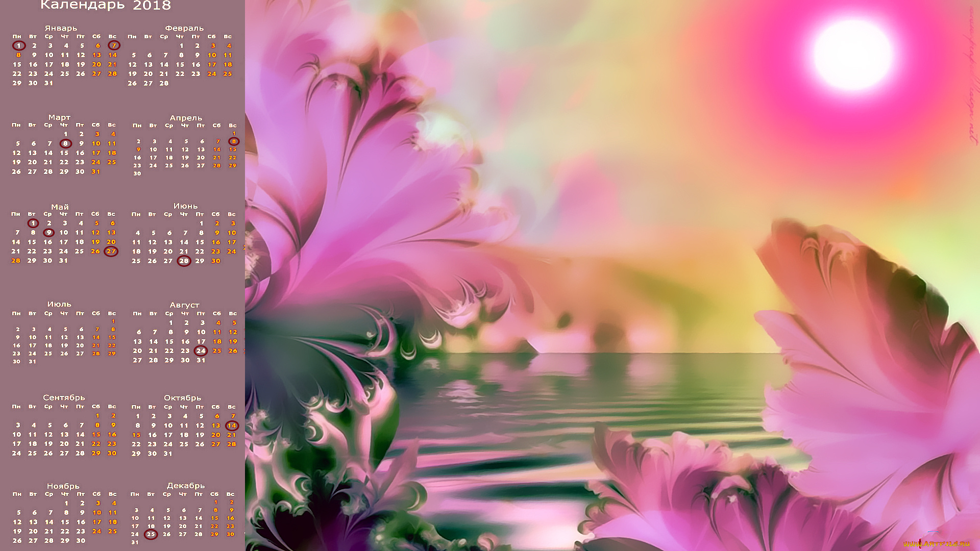Select circled date 24 in Август
The width and height of the screenshot is (980, 551).
click(x=201, y=350)
